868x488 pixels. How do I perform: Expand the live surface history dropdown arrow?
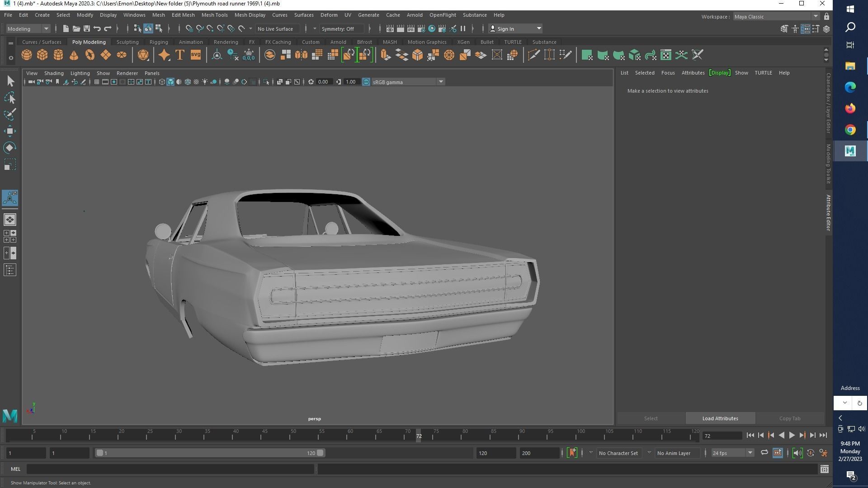250,28
